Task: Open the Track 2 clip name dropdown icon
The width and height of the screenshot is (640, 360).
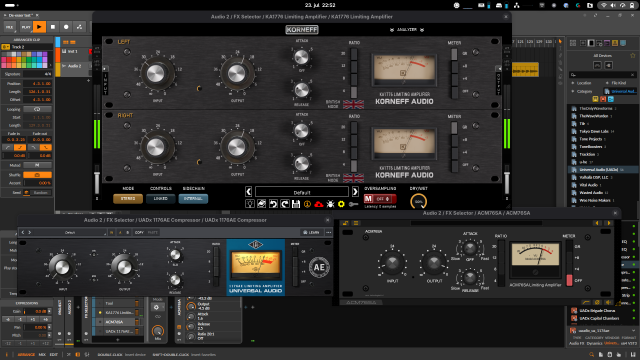Action: click(6, 47)
